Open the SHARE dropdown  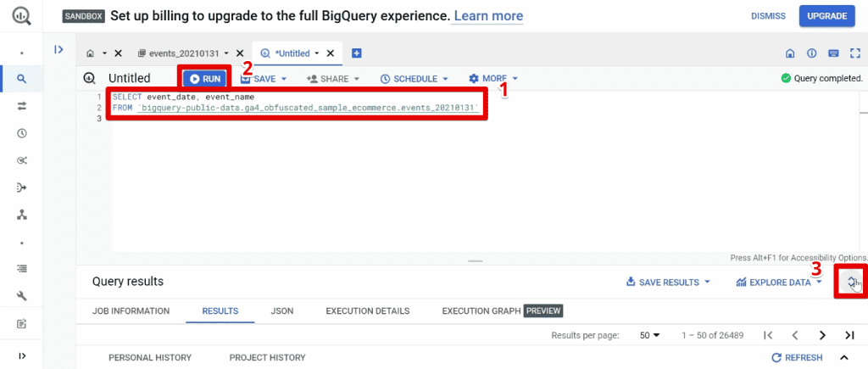[332, 79]
